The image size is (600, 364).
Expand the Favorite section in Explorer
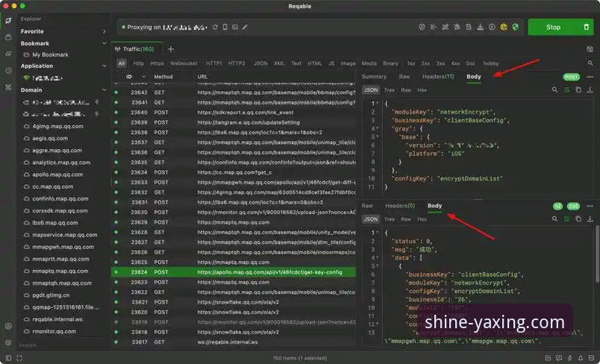(x=104, y=31)
